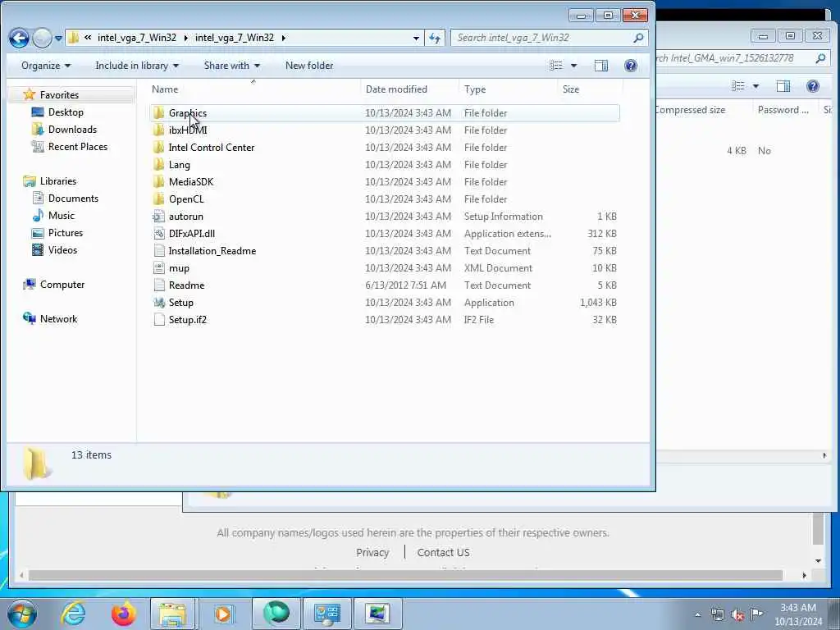Open address bar previous locations dropdown

pos(416,38)
